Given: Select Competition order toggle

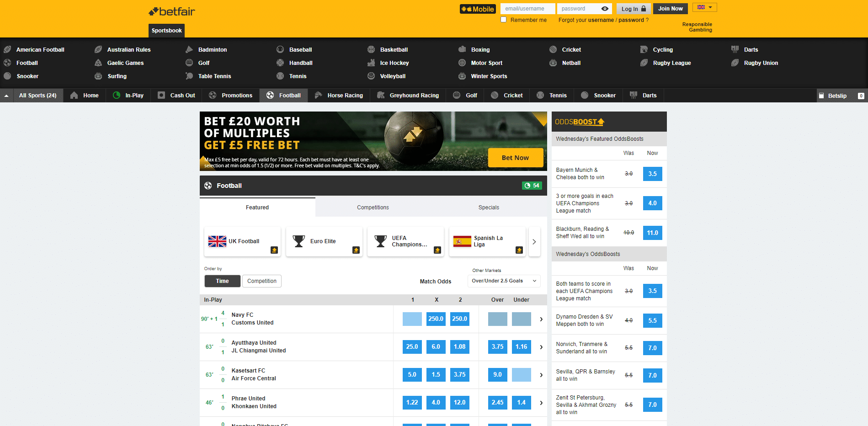Looking at the screenshot, I should click(x=262, y=281).
